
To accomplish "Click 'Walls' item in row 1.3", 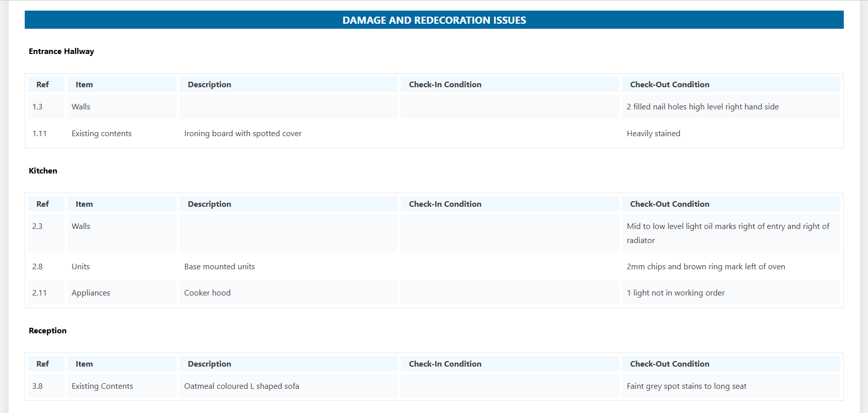I will pyautogui.click(x=81, y=107).
